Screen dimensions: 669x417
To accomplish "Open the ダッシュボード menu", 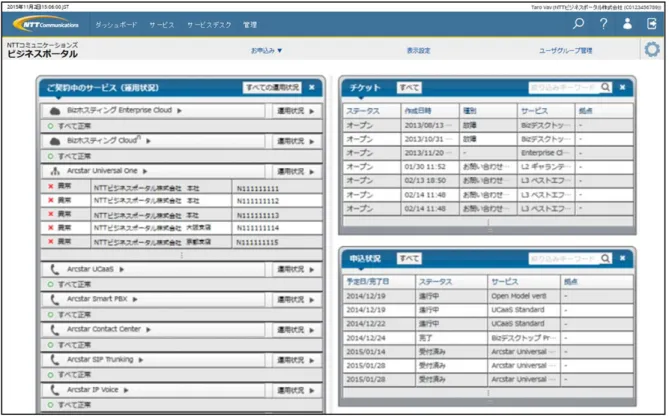I will tap(116, 25).
